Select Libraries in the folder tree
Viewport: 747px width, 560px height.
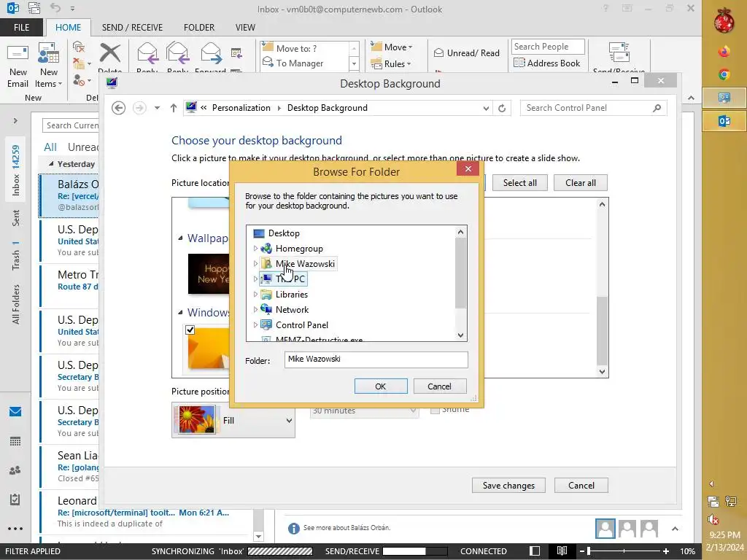pos(292,295)
